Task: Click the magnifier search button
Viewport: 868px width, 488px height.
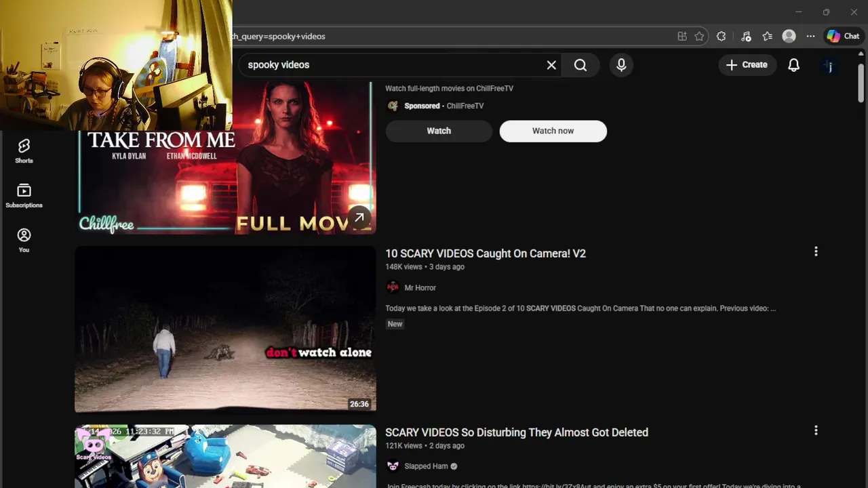Action: pos(580,65)
